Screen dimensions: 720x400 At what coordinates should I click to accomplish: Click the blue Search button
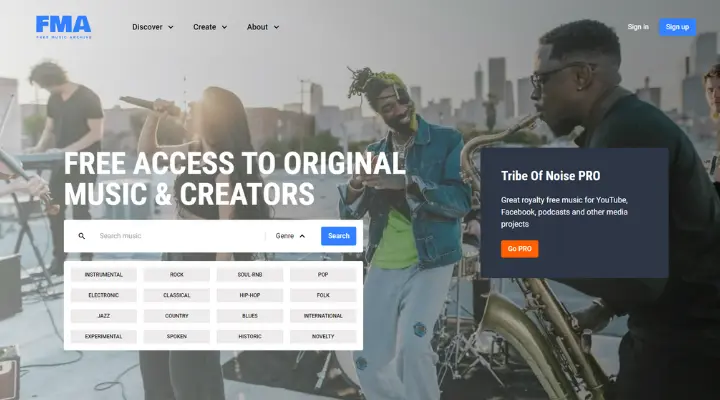(338, 236)
